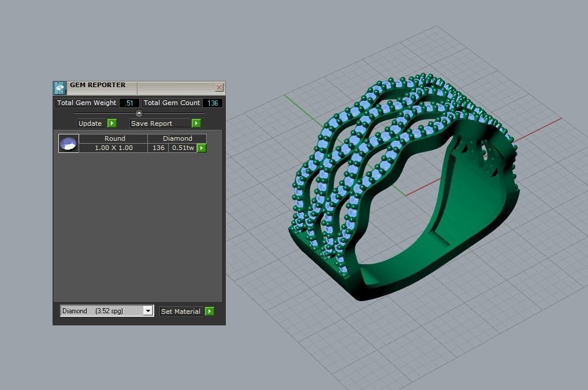This screenshot has height=390, width=588.
Task: Click the 1.00 X 1.00 size cell
Action: point(113,148)
